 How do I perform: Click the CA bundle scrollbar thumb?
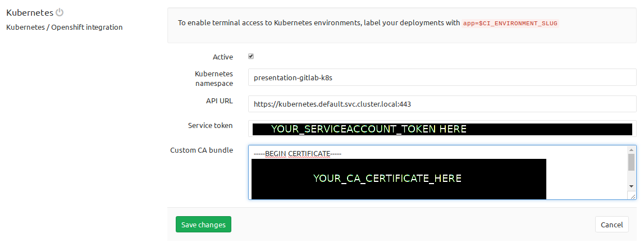tap(632, 162)
